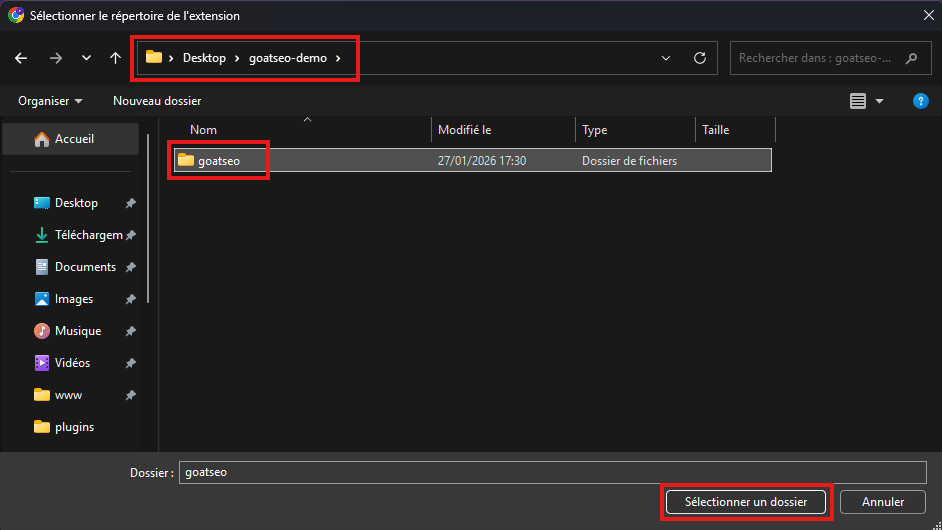Open the Vidéos folder in sidebar
The width and height of the screenshot is (942, 530).
point(72,363)
